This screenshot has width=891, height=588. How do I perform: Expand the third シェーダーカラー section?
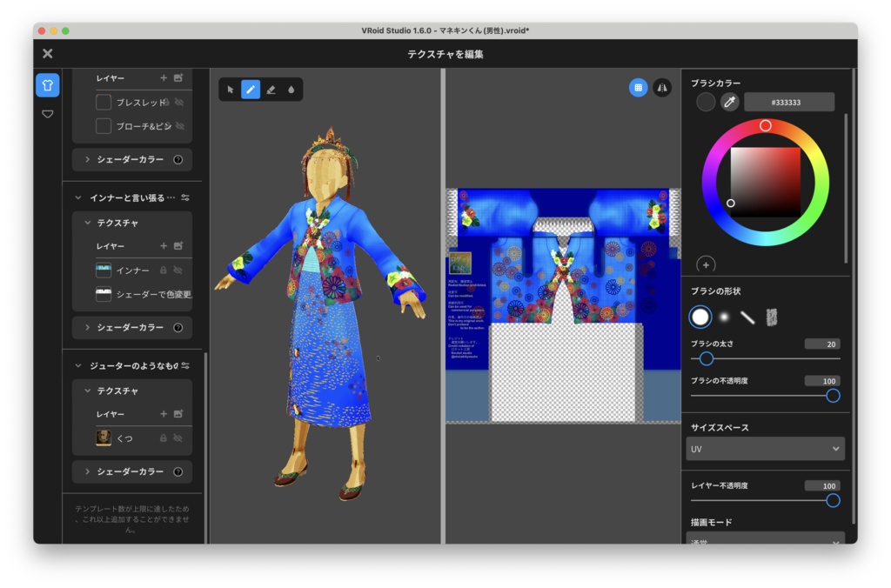pos(88,471)
